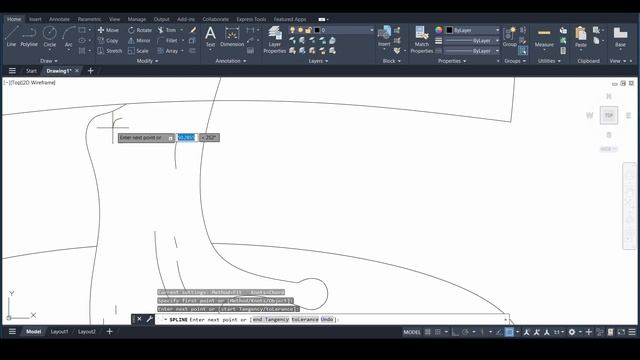Click the Erase pencil icon in Modify
Viewport: 640px width, 360px height.
tap(193, 30)
